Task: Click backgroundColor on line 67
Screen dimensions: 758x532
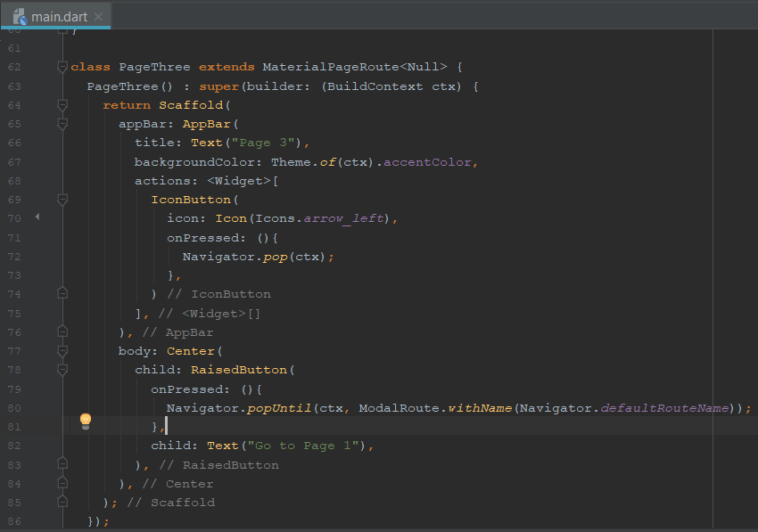Action: pos(194,162)
